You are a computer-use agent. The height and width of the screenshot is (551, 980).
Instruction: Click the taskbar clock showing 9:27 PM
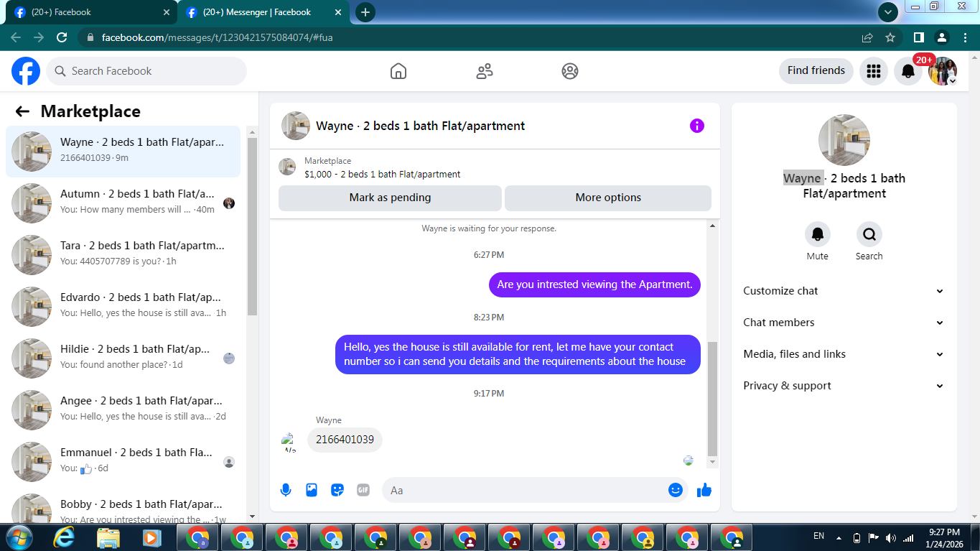click(x=944, y=537)
